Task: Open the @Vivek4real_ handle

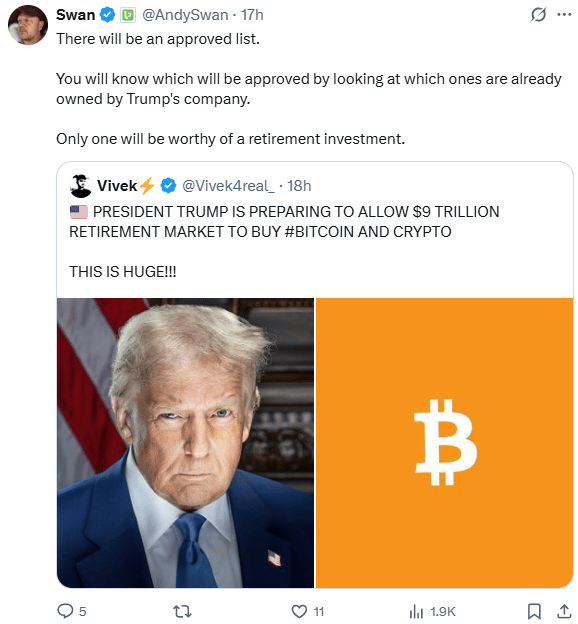Action: coord(228,186)
